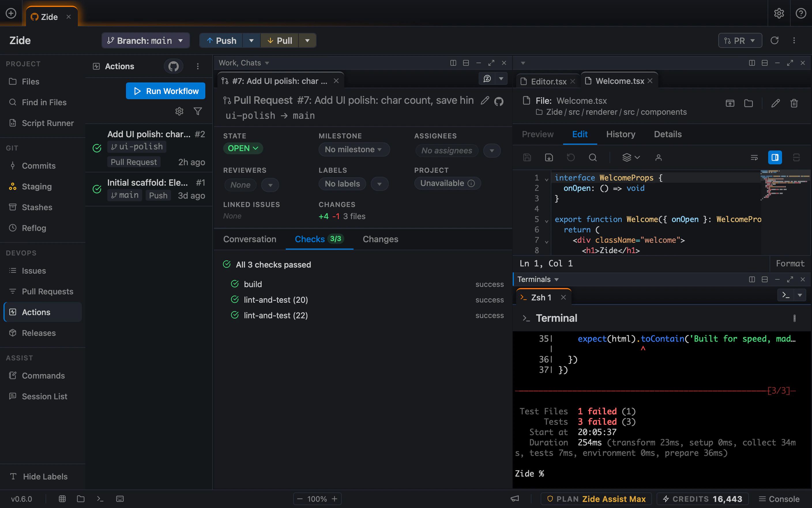Viewport: 812px width, 508px height.
Task: Click the search icon in editor toolbar
Action: point(593,157)
